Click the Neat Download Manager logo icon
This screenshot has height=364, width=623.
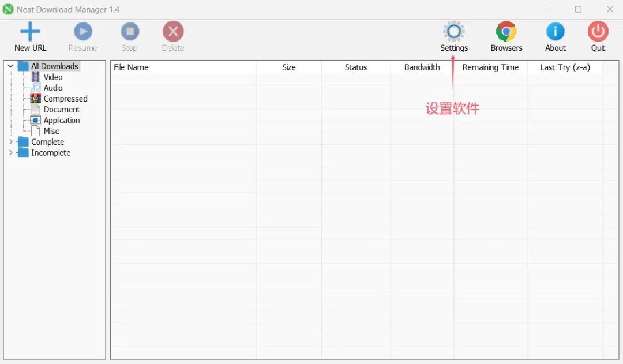pos(8,9)
